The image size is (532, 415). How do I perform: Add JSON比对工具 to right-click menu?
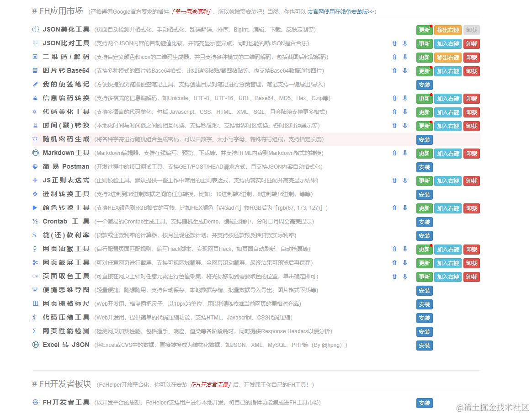[x=448, y=44]
